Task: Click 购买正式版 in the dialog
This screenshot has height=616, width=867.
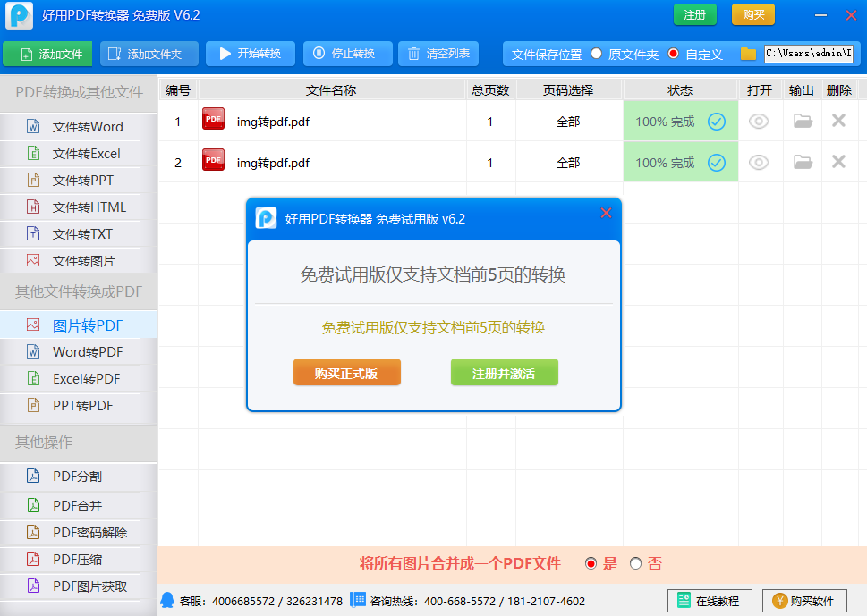Action: (x=346, y=373)
